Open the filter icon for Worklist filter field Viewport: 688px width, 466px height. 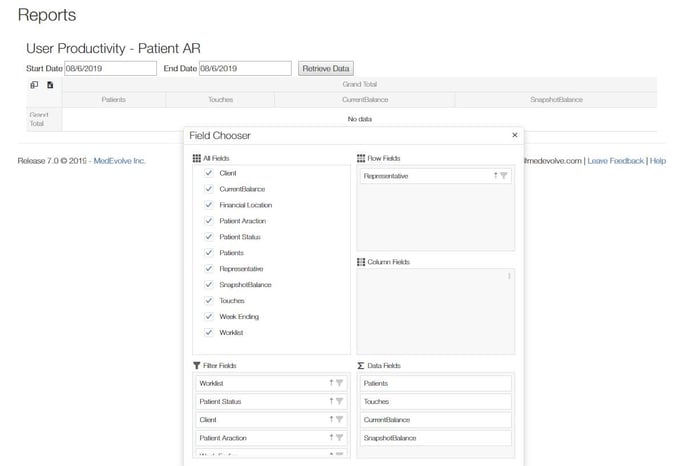(x=339, y=383)
